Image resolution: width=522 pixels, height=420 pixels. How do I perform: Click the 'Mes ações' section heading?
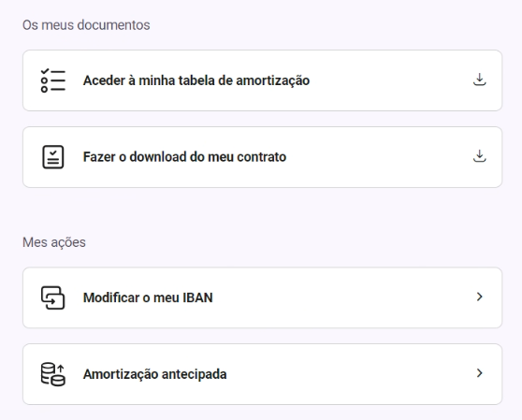click(54, 242)
